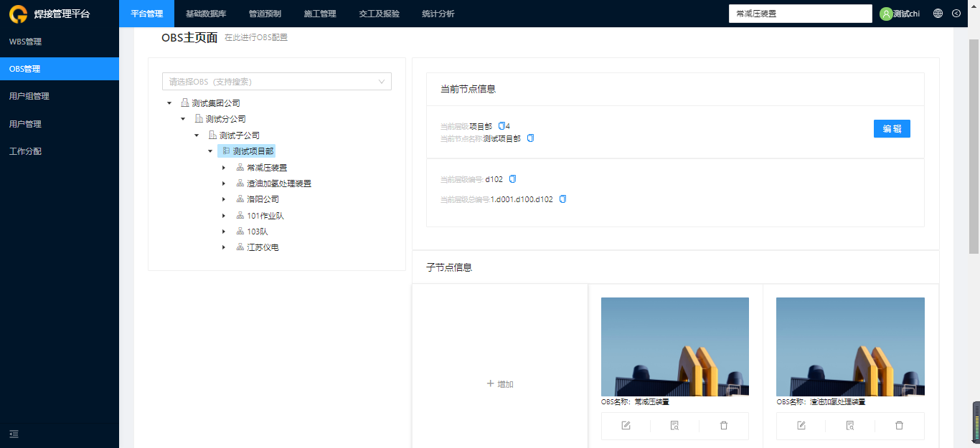Click the building icon beside 测试分公司
The image size is (980, 448).
[199, 119]
